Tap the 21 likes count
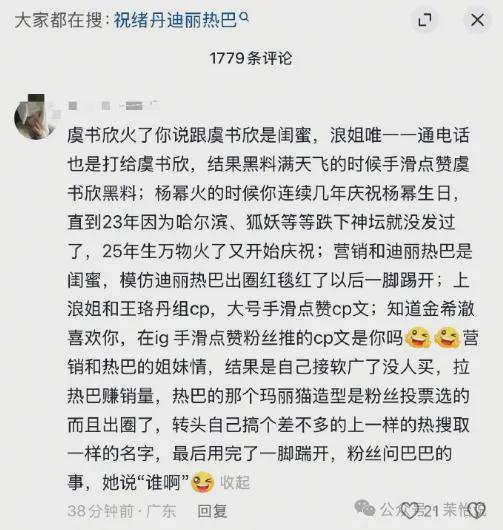The height and width of the screenshot is (530, 503). tap(431, 511)
